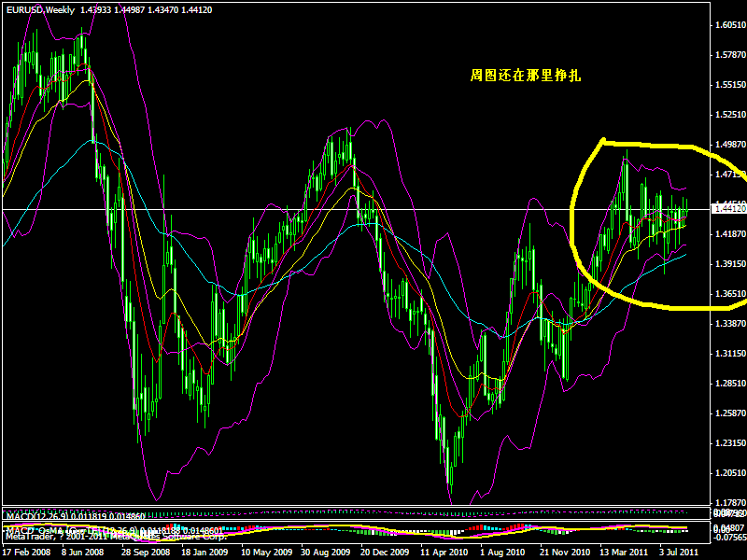Screen dimensions: 747x560
Task: Click the 1.20510 price axis label
Action: pyautogui.click(x=730, y=473)
